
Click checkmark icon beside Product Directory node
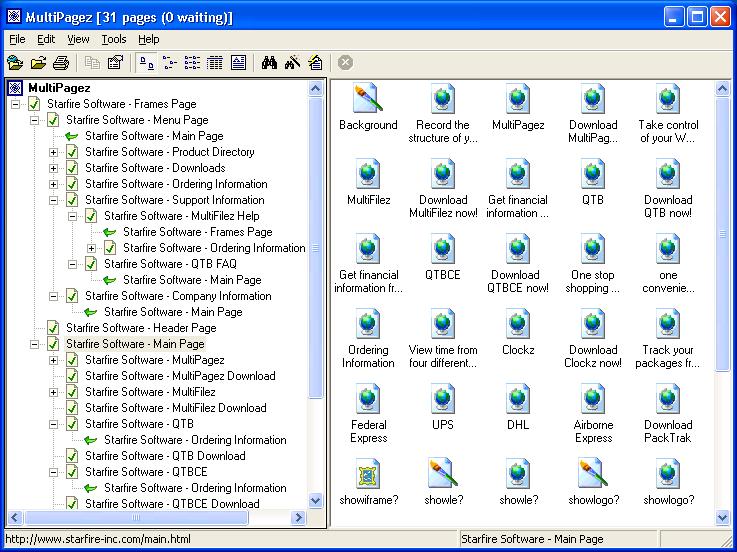pos(72,152)
